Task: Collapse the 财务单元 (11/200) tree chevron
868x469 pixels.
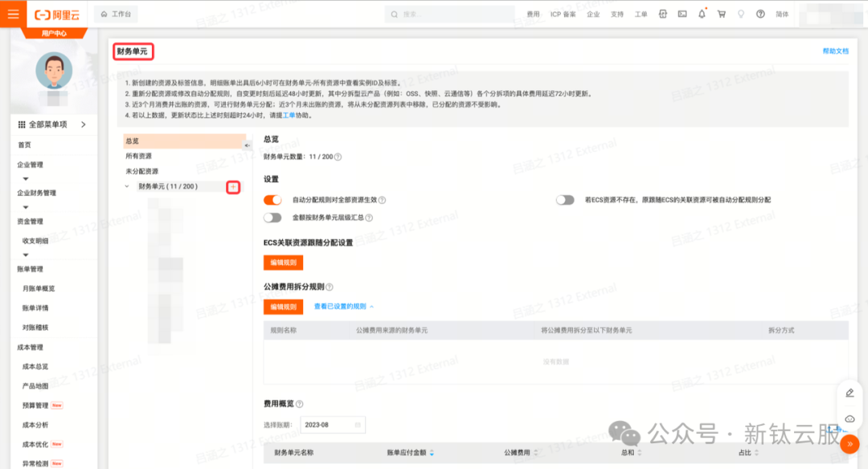Action: pos(127,187)
